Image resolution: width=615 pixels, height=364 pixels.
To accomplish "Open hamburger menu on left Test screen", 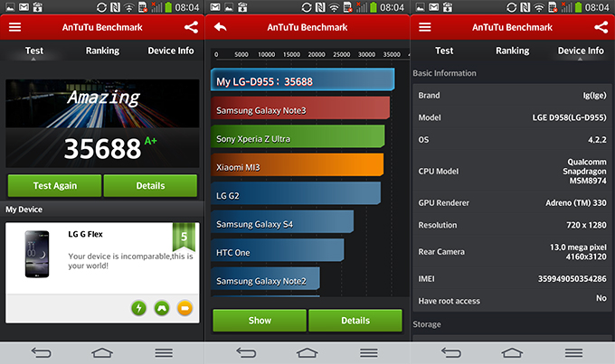I will click(14, 27).
